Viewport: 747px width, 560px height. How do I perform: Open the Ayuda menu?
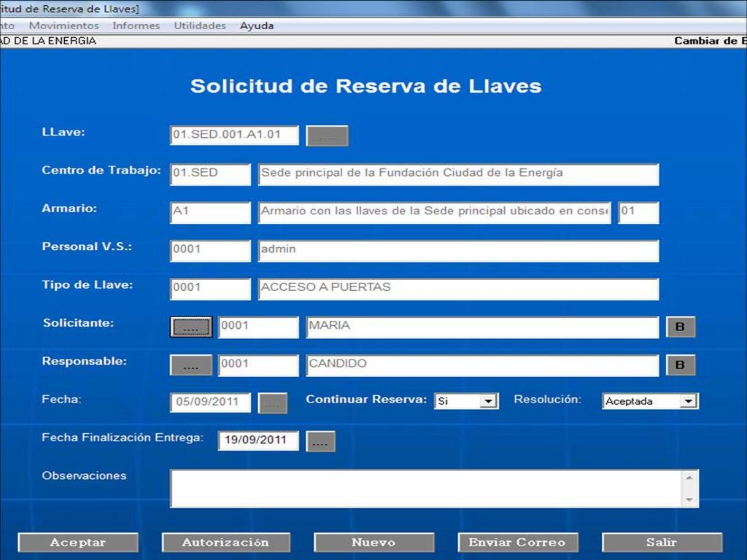click(257, 26)
